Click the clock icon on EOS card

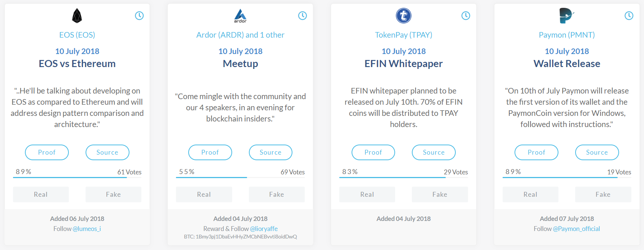tap(139, 16)
